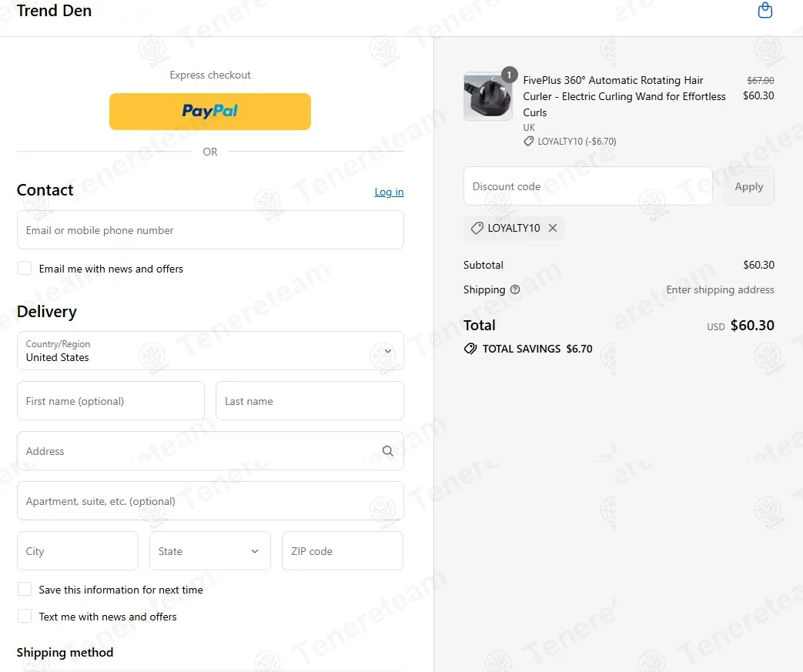Click the total savings tag icon
Image resolution: width=803 pixels, height=672 pixels.
[x=470, y=349]
